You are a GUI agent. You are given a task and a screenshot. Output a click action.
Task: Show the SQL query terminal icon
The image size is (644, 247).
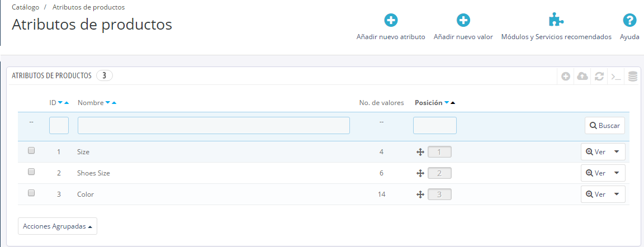616,76
